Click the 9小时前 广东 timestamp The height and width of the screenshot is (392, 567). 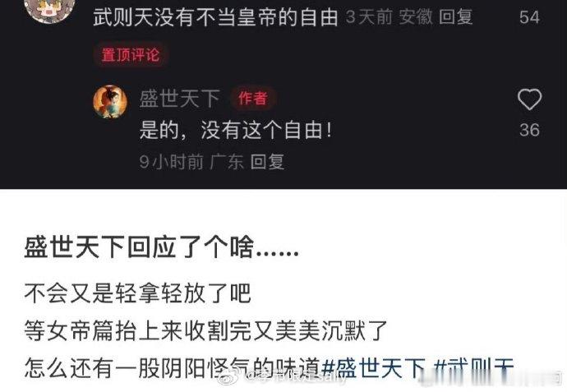(191, 161)
